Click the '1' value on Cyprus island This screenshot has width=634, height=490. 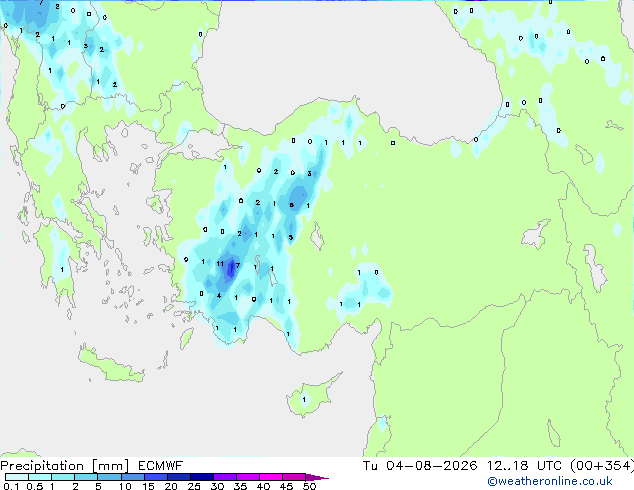[304, 399]
